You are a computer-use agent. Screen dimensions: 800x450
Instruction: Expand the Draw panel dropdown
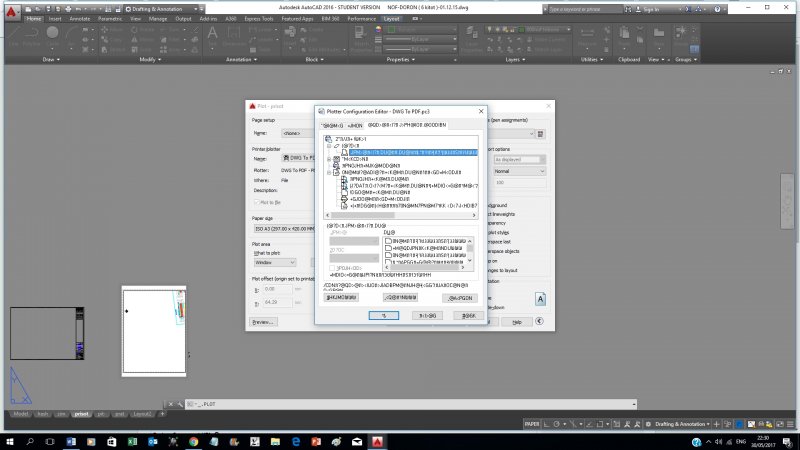pyautogui.click(x=51, y=60)
